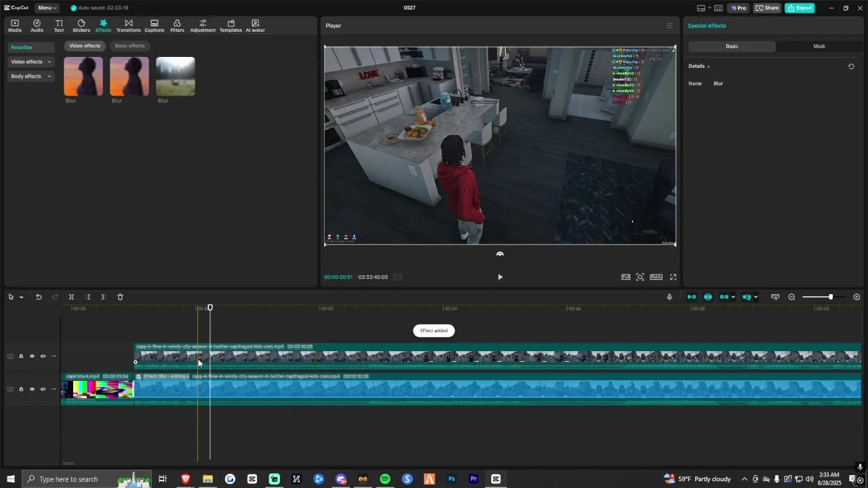Hide the upper video track
The width and height of the screenshot is (868, 488).
(32, 357)
